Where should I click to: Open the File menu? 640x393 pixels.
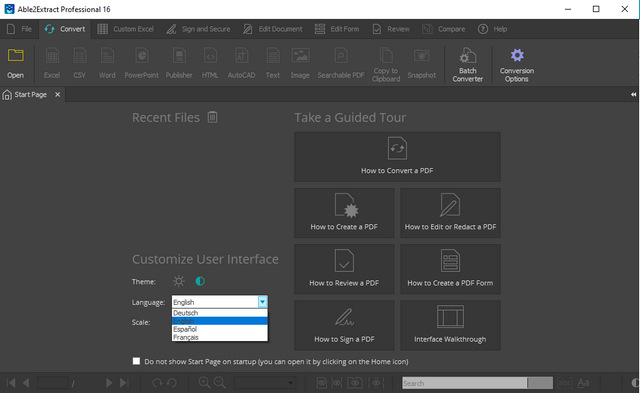click(x=19, y=29)
